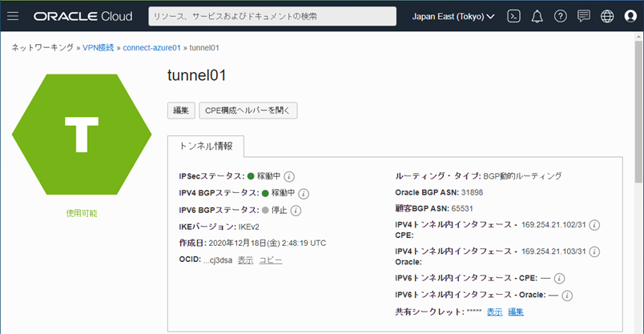Show info for IPV4 tunnel interface CPE
The height and width of the screenshot is (334, 644).
[594, 225]
